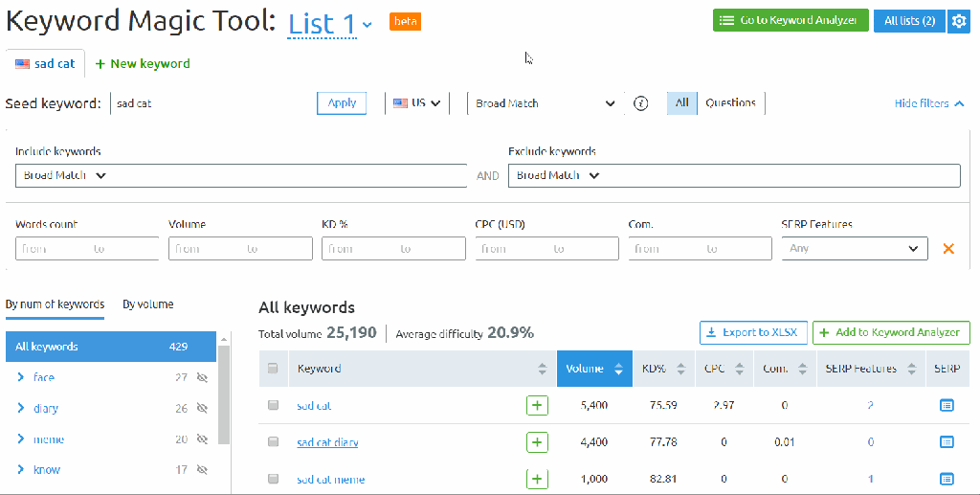Click the Com. 'from' field
The image size is (980, 495).
coord(662,249)
